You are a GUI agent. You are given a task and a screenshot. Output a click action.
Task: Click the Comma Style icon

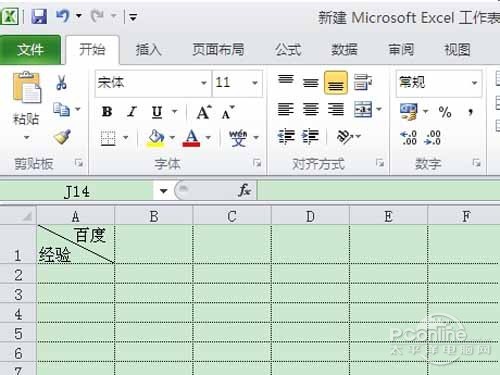[x=470, y=112]
